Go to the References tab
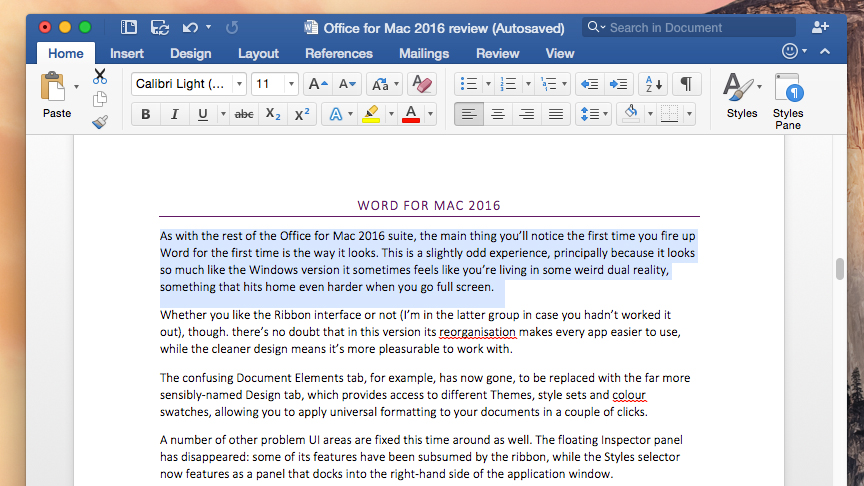 click(x=339, y=53)
